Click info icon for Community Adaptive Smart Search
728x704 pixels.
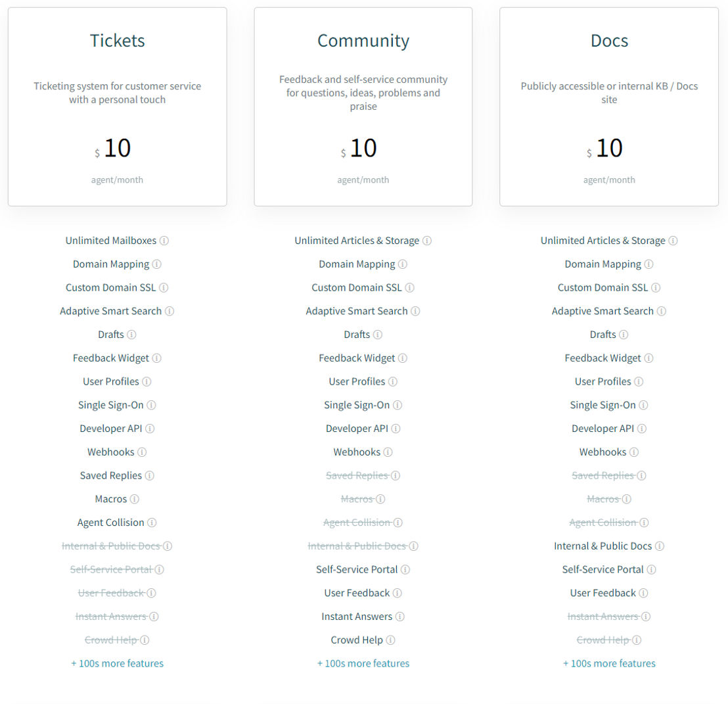point(415,311)
